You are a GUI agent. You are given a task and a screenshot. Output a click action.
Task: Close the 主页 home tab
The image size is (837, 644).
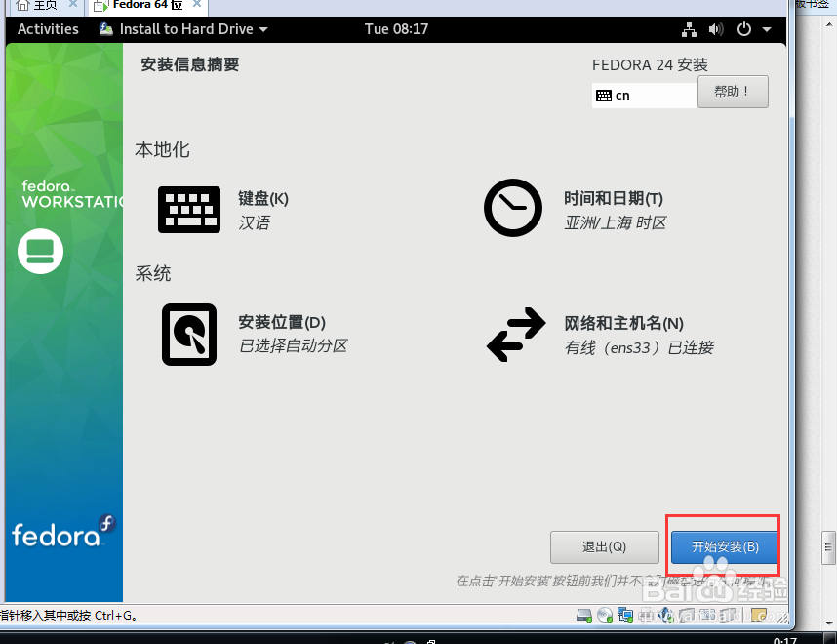[x=73, y=4]
